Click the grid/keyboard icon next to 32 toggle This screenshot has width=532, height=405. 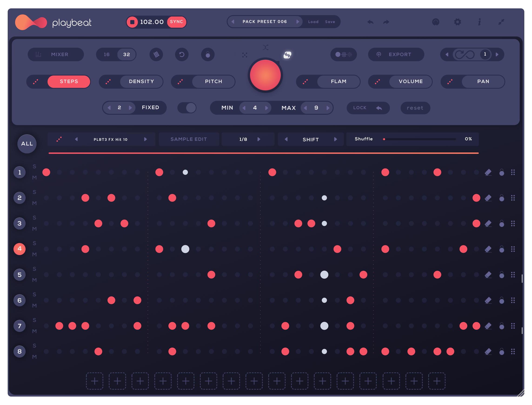(x=156, y=54)
